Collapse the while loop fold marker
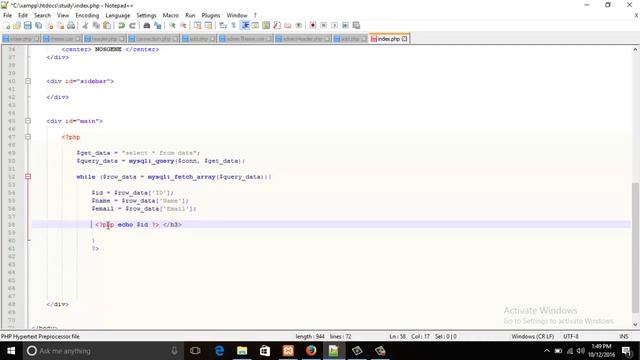 [x=28, y=177]
